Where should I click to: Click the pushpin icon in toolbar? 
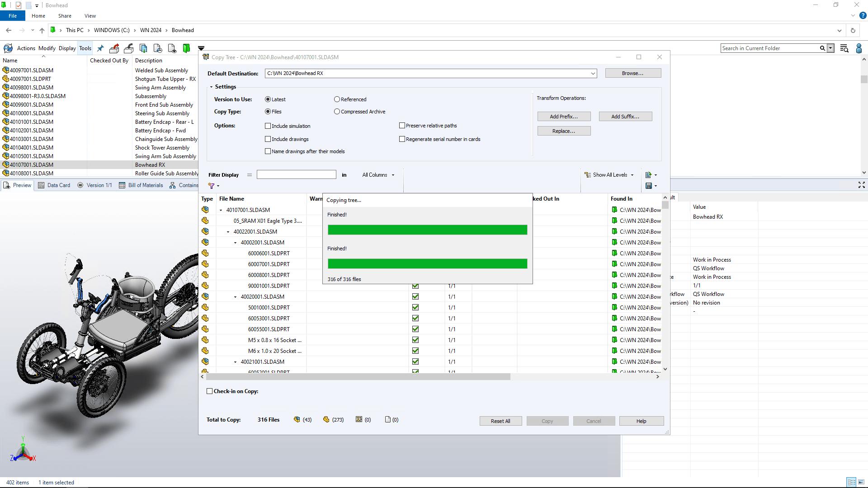coord(100,48)
